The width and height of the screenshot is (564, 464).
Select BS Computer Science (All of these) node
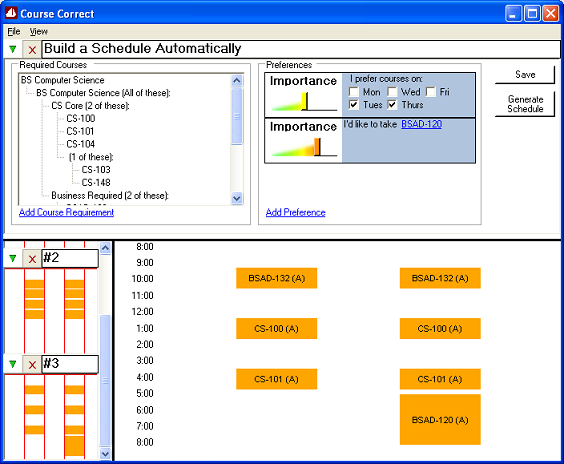(103, 93)
